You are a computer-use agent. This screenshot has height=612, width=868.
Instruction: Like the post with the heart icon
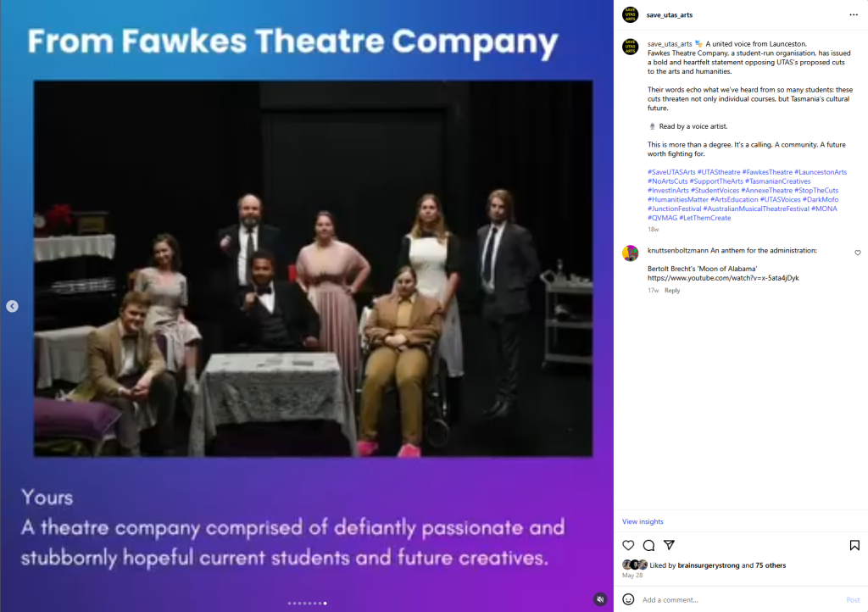[x=628, y=545]
